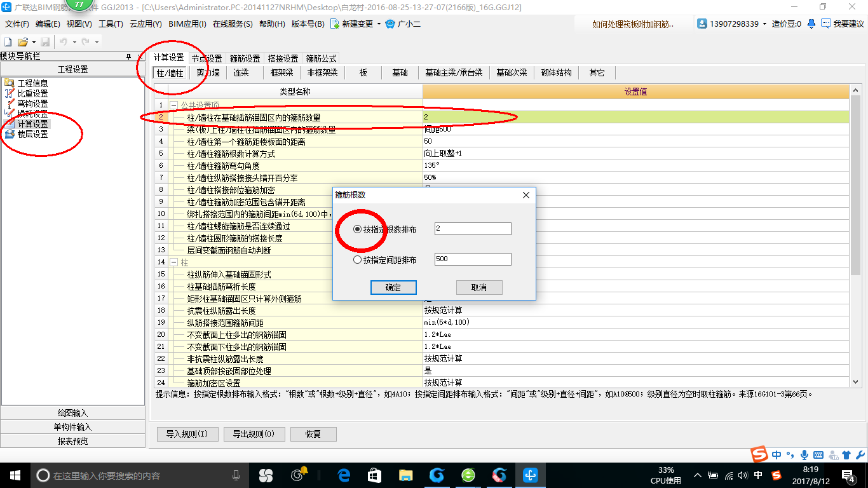Select 按指定间距排布 radio button

[358, 260]
